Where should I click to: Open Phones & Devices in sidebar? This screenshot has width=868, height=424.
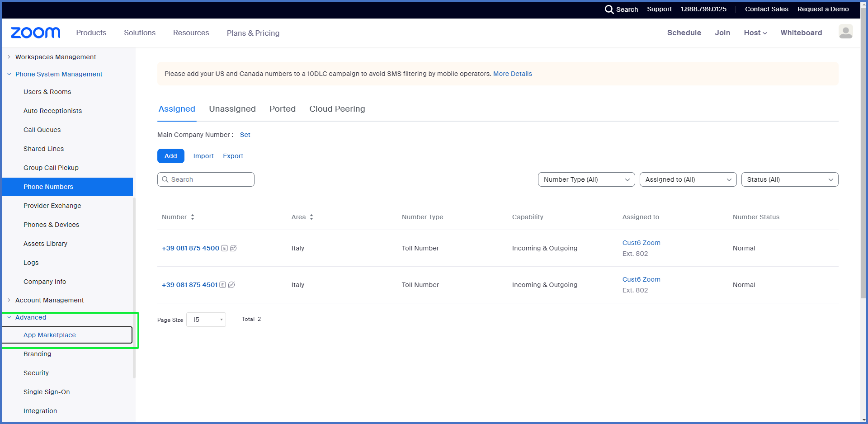pyautogui.click(x=52, y=225)
